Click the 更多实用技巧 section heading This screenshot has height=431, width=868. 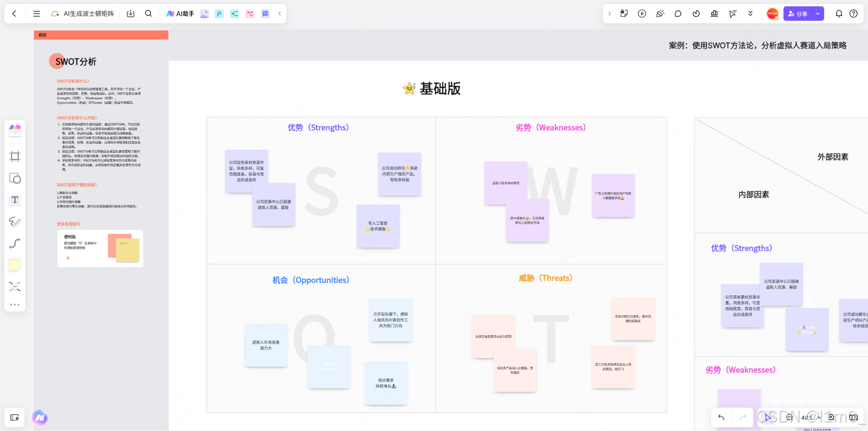pyautogui.click(x=68, y=224)
